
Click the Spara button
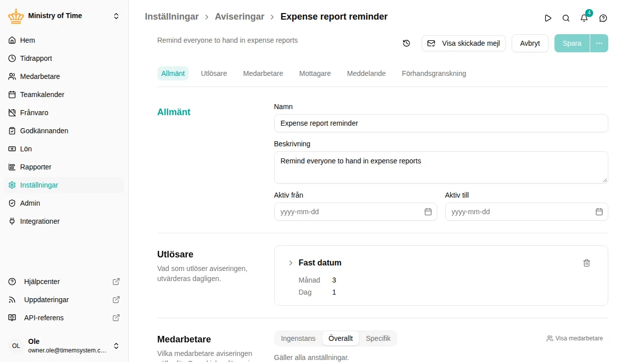pos(572,43)
